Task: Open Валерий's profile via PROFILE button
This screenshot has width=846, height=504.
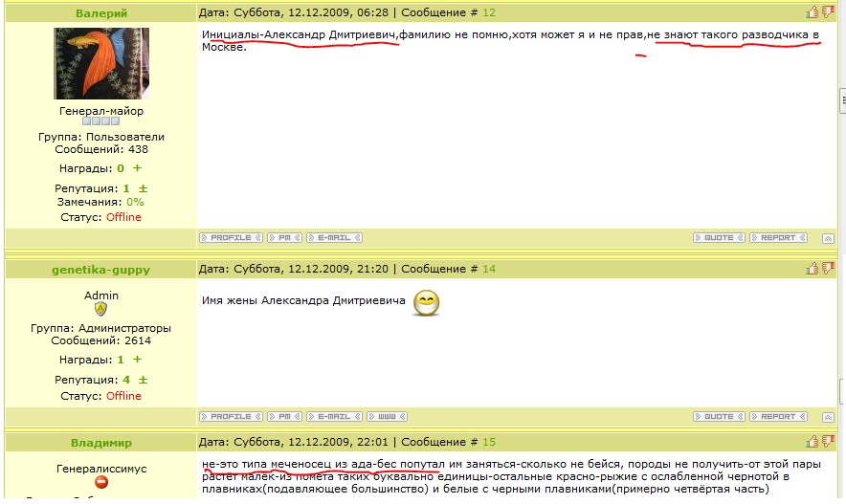Action: (231, 238)
